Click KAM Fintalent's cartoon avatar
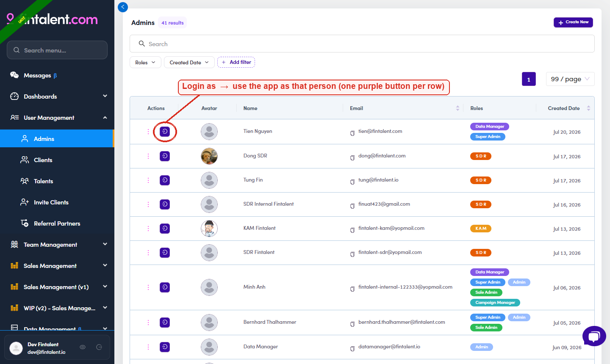 209,229
